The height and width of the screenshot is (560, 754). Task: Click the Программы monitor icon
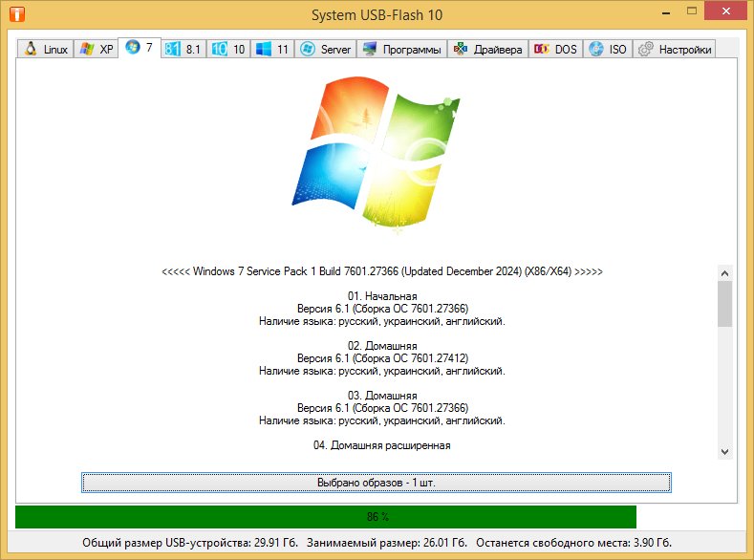tap(370, 50)
